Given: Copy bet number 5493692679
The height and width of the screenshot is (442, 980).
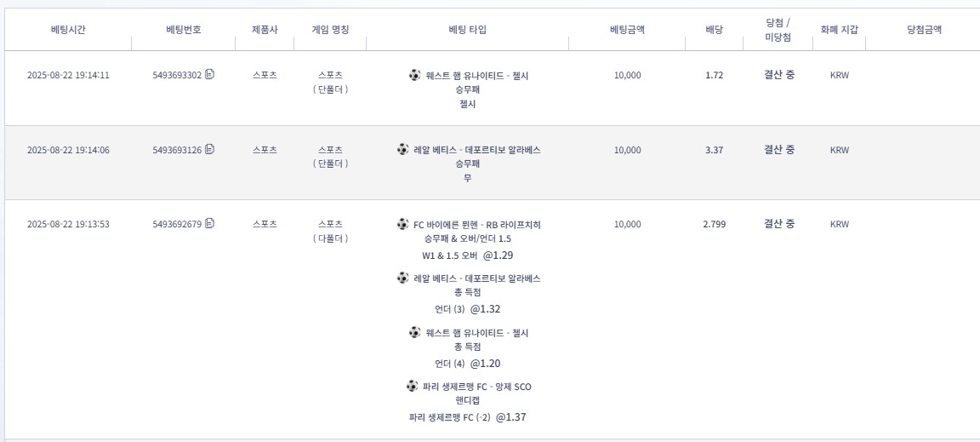Looking at the screenshot, I should coord(210,224).
